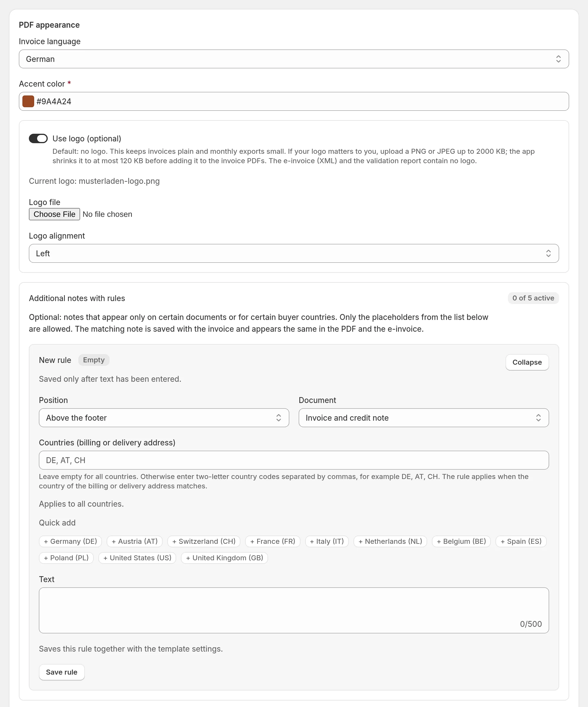This screenshot has height=707, width=588.
Task: Quick add Italy (IT)
Action: (x=327, y=541)
